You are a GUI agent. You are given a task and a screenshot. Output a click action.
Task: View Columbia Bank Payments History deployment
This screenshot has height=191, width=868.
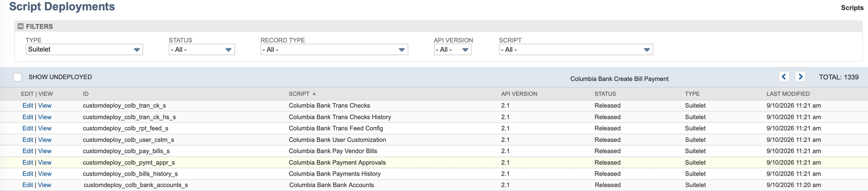tap(45, 173)
